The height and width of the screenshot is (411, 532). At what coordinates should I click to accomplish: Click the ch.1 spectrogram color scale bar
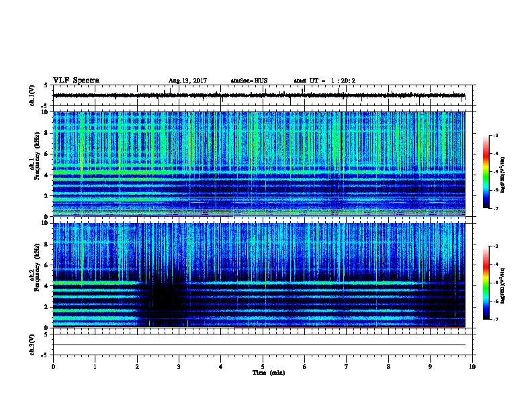(x=486, y=172)
